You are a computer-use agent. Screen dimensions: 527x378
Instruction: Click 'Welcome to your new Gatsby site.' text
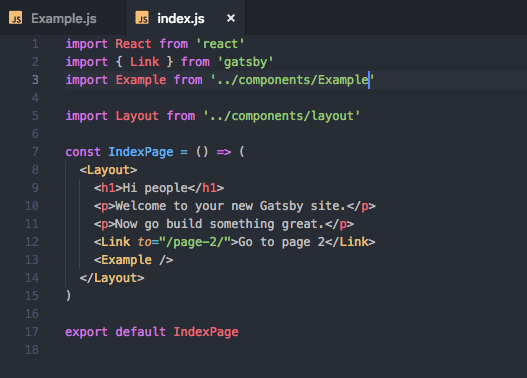tap(231, 206)
